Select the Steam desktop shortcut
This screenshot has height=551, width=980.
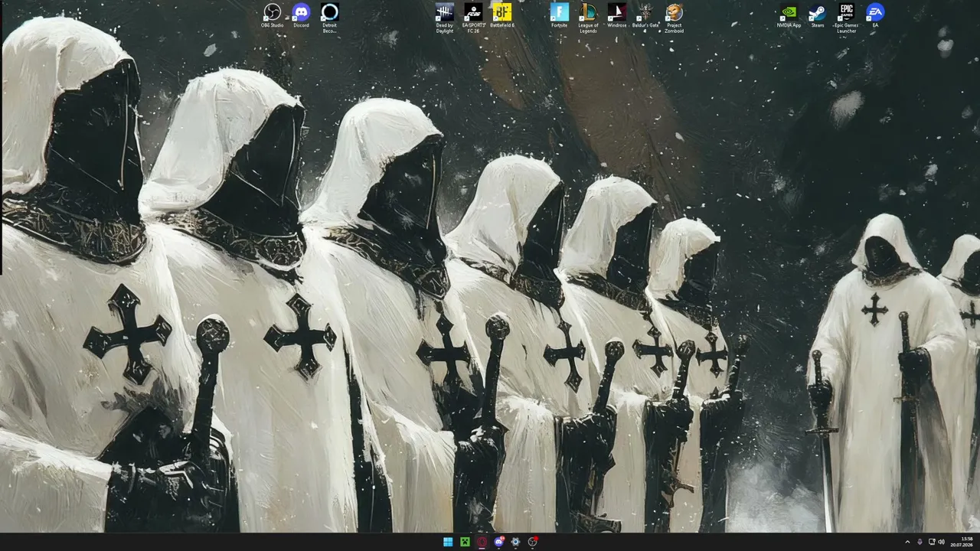click(x=818, y=16)
